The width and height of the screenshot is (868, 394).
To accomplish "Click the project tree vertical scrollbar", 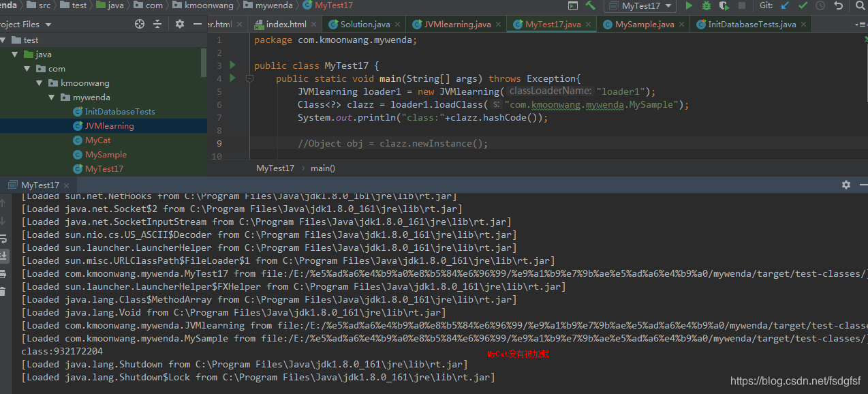I will [x=204, y=61].
